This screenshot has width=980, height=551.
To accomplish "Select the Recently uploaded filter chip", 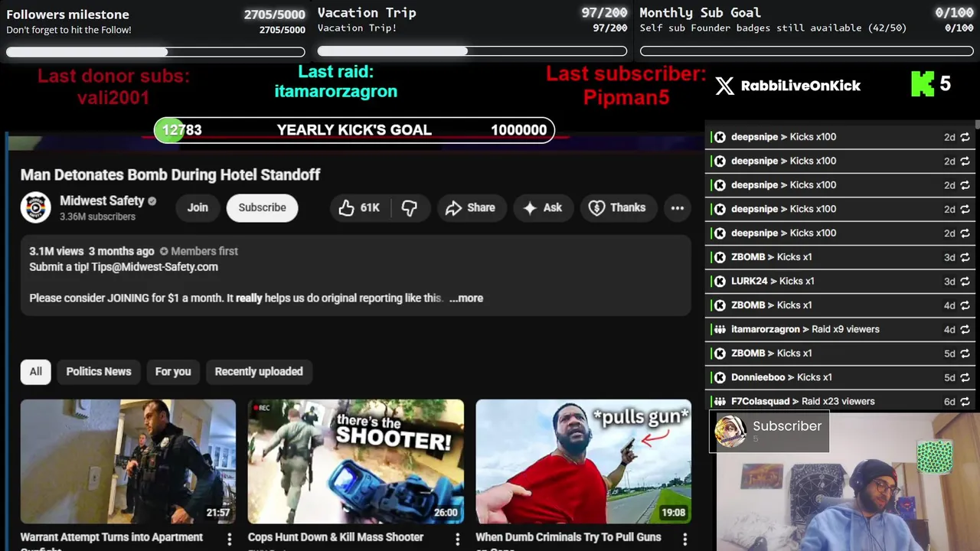I will pos(259,371).
